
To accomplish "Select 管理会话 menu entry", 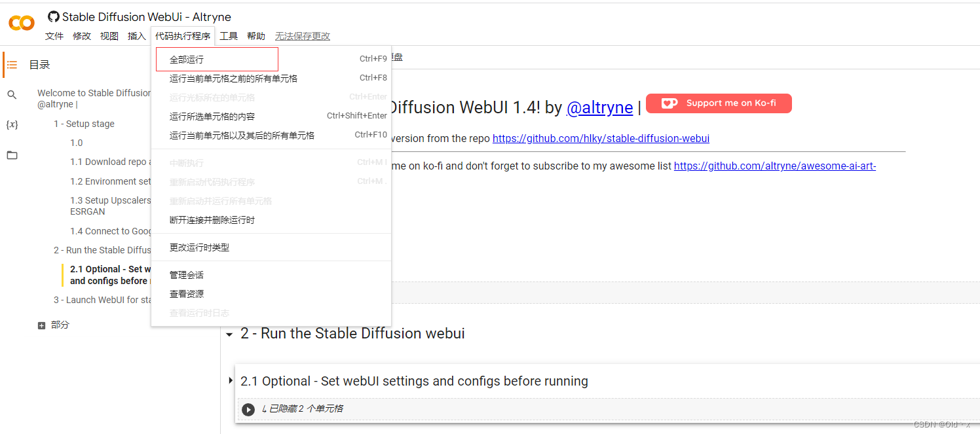I will (271, 275).
